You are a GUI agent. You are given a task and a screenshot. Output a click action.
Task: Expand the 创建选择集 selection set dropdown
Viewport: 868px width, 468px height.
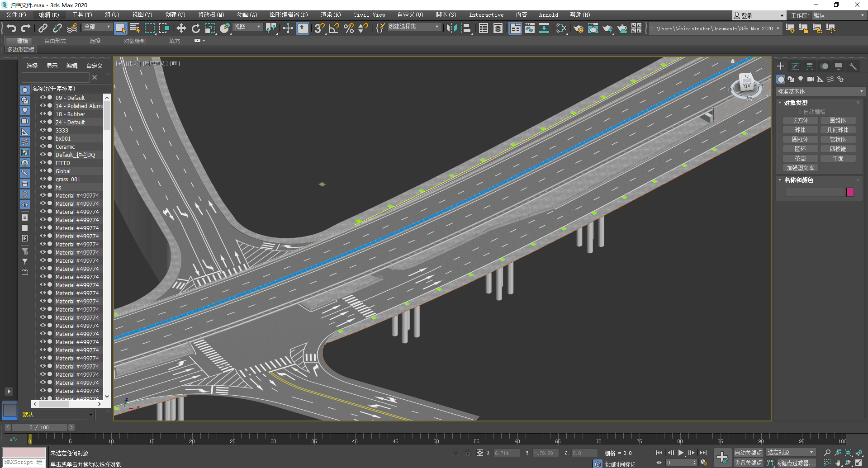coord(436,27)
